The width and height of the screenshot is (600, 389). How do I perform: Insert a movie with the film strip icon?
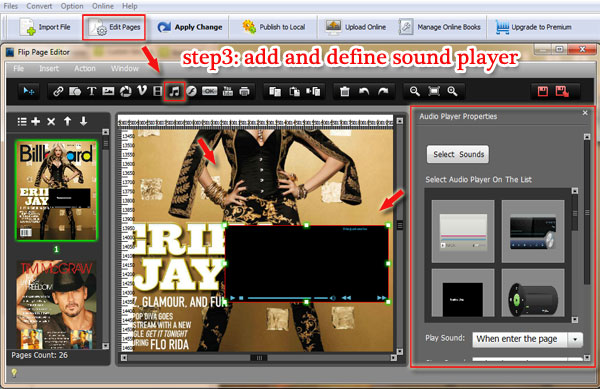[x=157, y=91]
